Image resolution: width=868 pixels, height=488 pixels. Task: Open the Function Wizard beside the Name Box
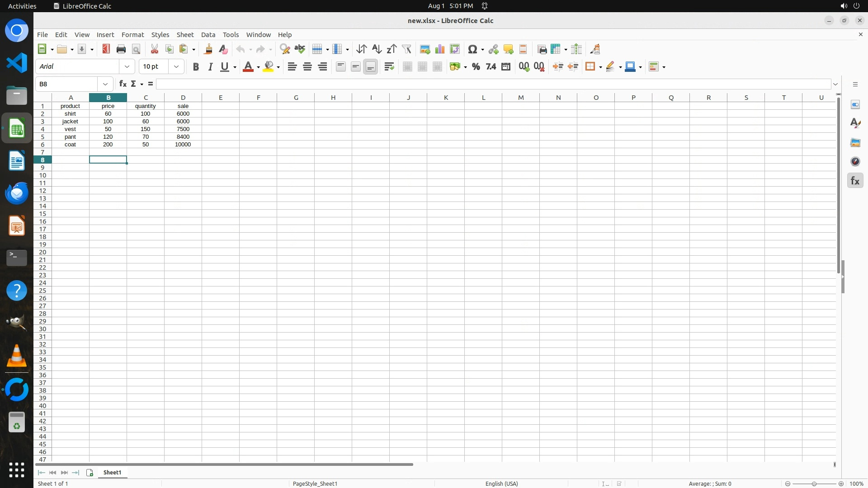point(123,84)
